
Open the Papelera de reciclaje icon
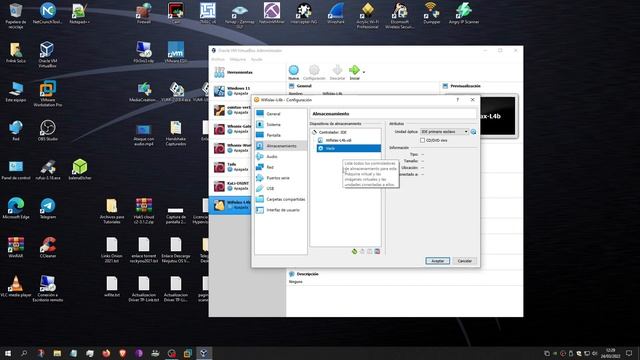[16, 16]
